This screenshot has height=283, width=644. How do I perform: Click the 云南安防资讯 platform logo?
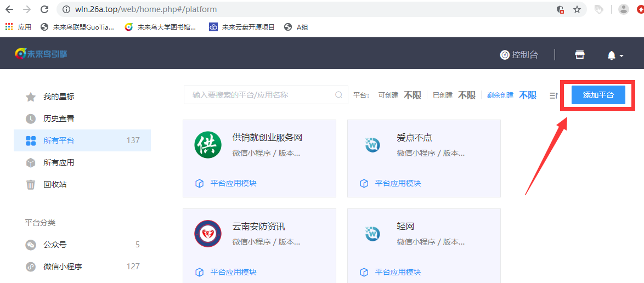pyautogui.click(x=208, y=234)
